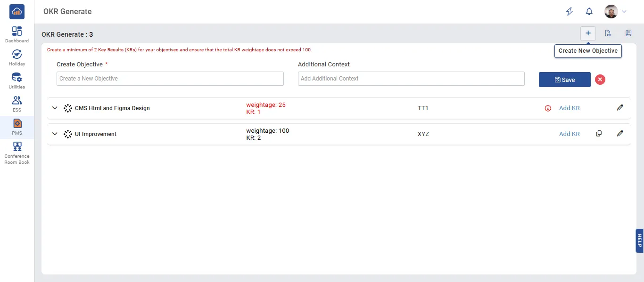Click the lightning bolt quick actions icon
644x282 pixels.
tap(570, 12)
